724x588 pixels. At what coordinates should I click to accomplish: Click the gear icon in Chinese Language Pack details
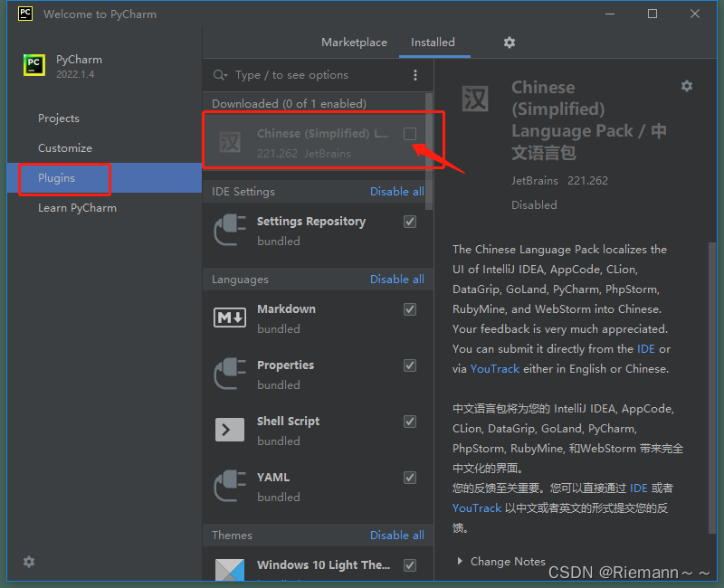687,86
